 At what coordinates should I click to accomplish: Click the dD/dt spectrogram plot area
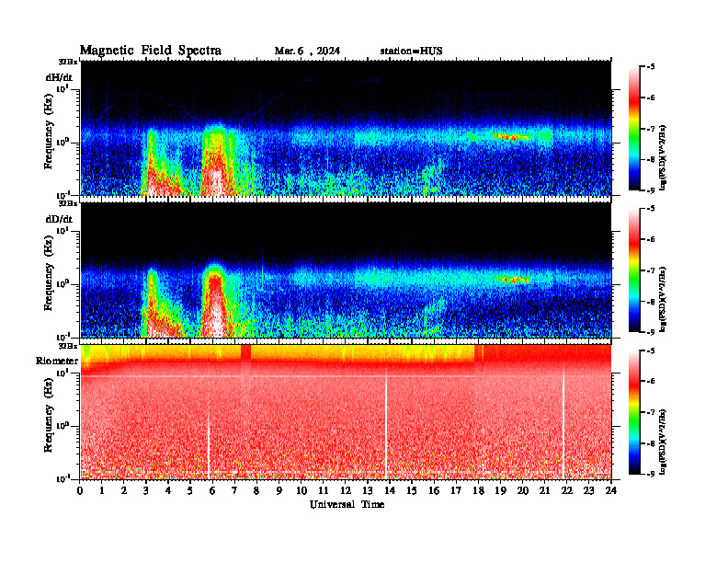tap(346, 270)
